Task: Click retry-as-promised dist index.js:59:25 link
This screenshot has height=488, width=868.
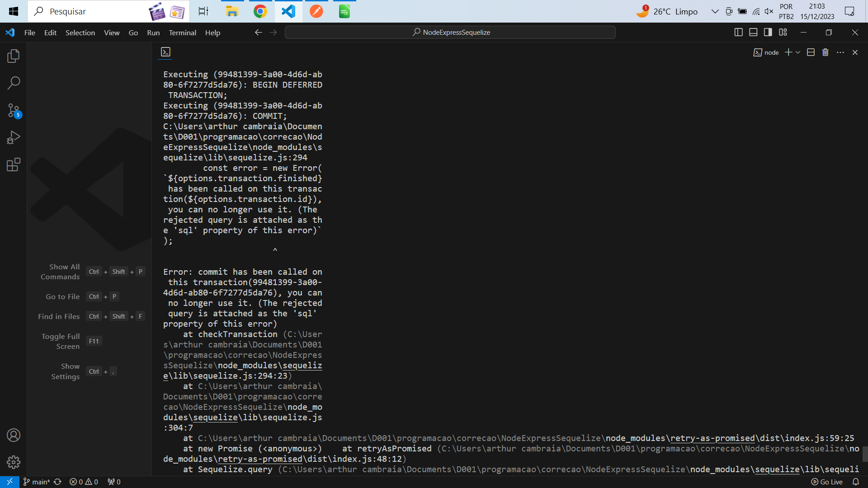Action: pos(730,438)
